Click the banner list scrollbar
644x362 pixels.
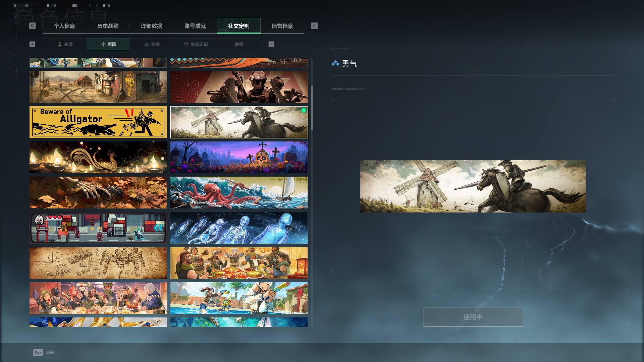click(312, 108)
